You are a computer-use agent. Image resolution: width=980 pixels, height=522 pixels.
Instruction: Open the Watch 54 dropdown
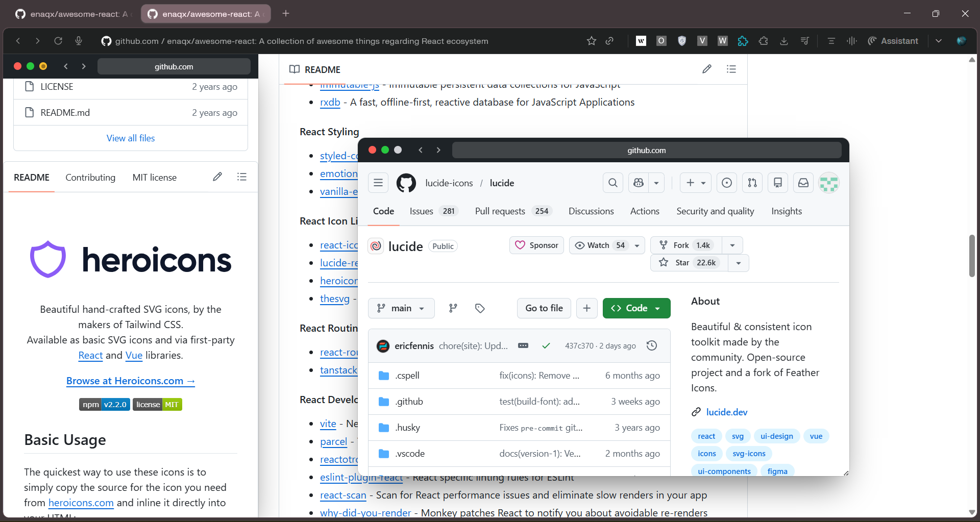(607, 245)
